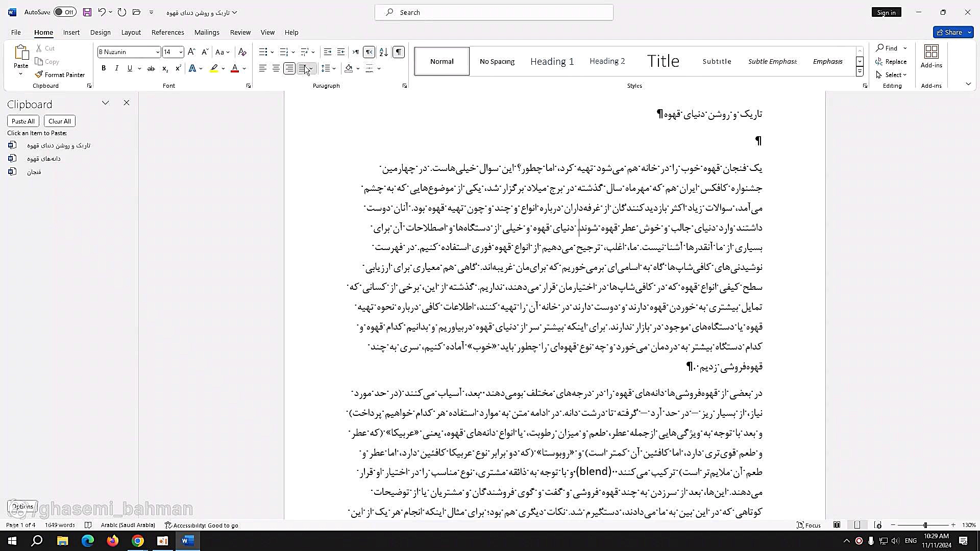
Task: Click the Paste All button
Action: (x=23, y=121)
